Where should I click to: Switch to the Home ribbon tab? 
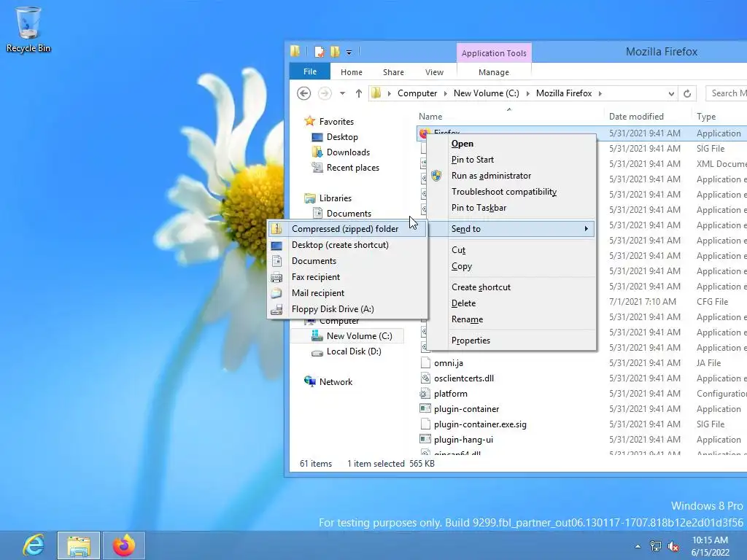click(352, 72)
